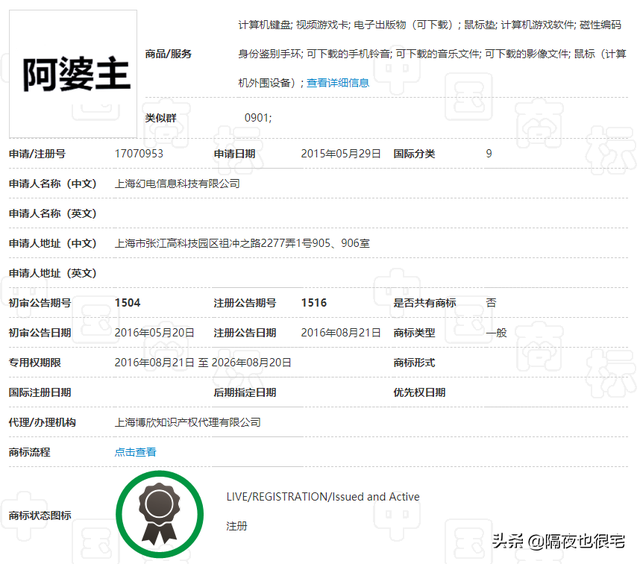640x564 pixels.
Task: Click the 商标形式 label
Action: 414,362
